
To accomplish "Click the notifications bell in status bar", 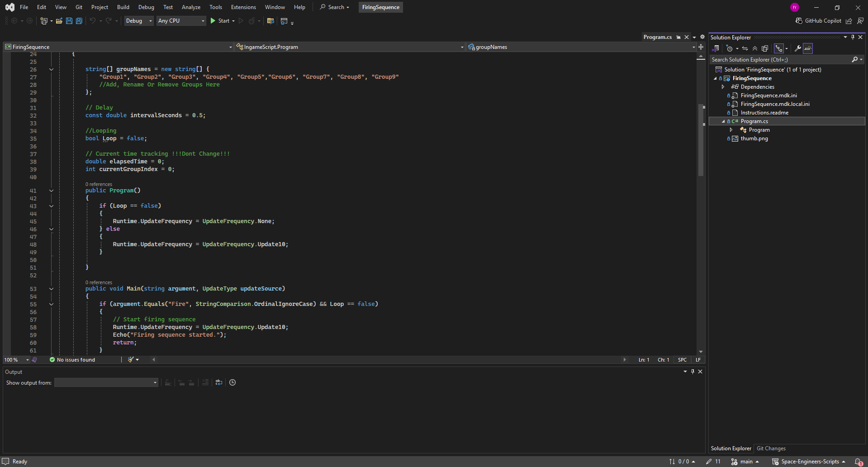I will pyautogui.click(x=859, y=462).
